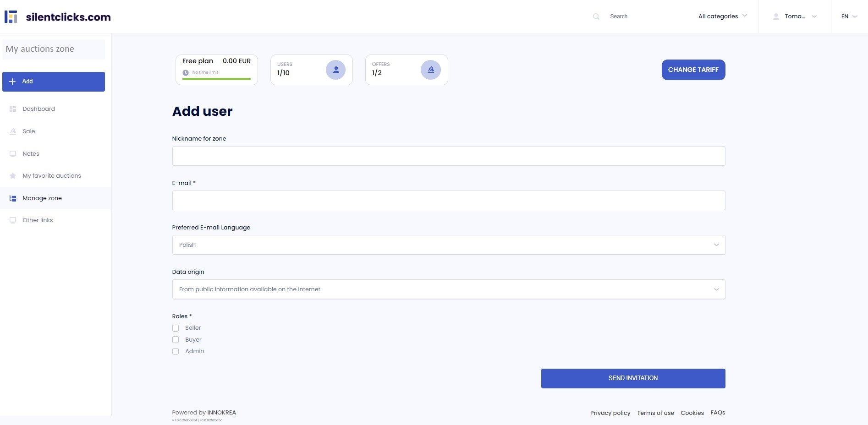Open the Preferred E-mail Language dropdown
This screenshot has height=425, width=868.
coord(716,245)
